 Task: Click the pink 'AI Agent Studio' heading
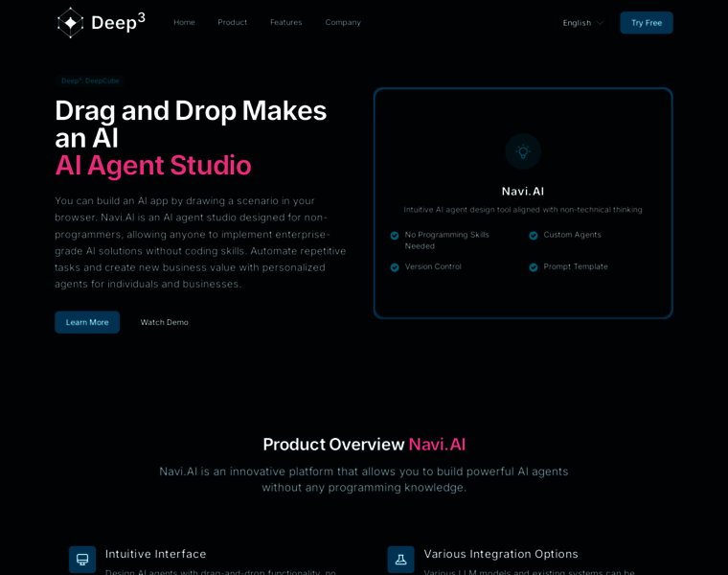(153, 165)
